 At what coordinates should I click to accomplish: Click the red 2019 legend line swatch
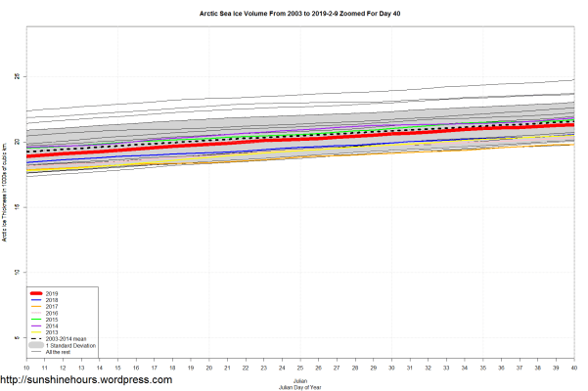point(37,293)
